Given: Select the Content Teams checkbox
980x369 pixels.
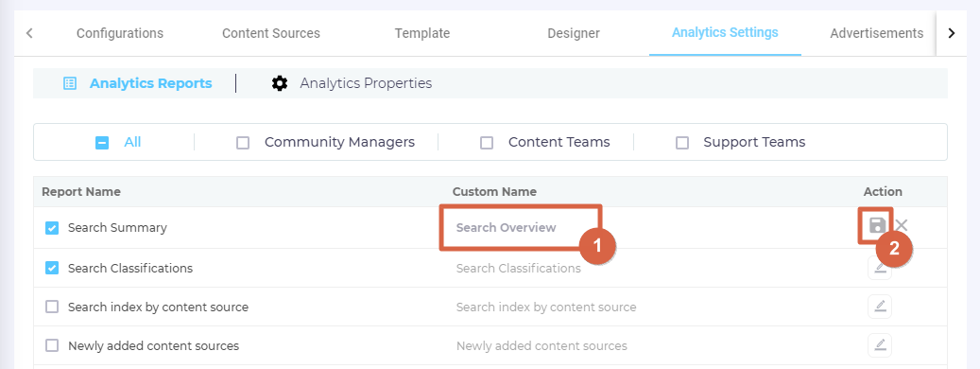Looking at the screenshot, I should click(x=487, y=143).
